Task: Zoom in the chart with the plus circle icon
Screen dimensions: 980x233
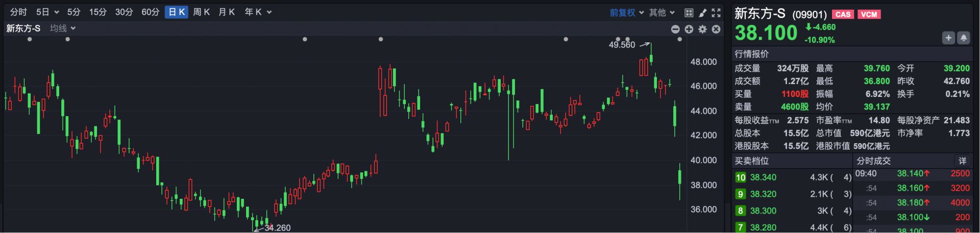Action: click(689, 29)
